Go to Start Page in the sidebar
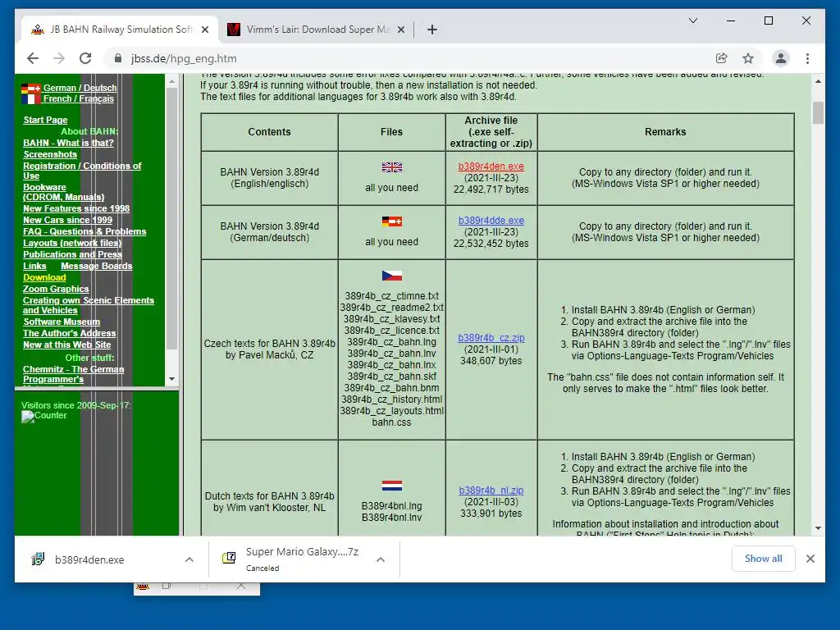840x630 pixels. (x=46, y=120)
